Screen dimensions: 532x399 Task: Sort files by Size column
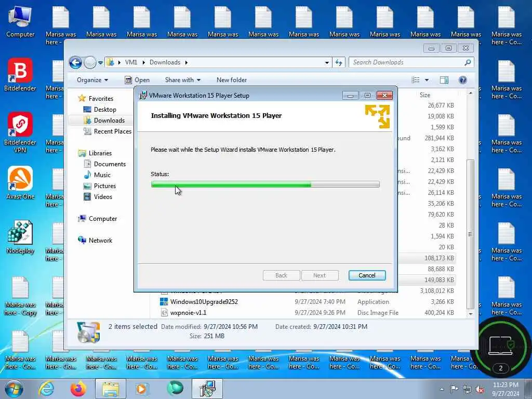coord(425,96)
